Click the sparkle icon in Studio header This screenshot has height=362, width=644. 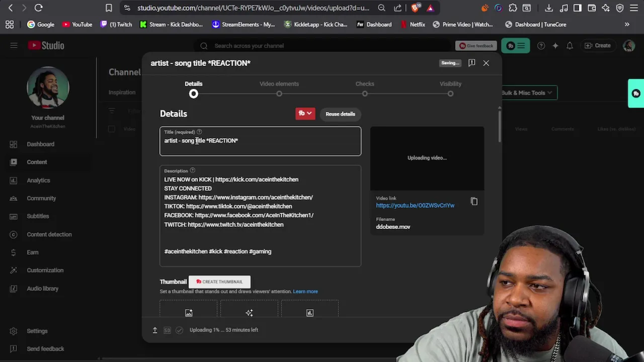click(555, 46)
